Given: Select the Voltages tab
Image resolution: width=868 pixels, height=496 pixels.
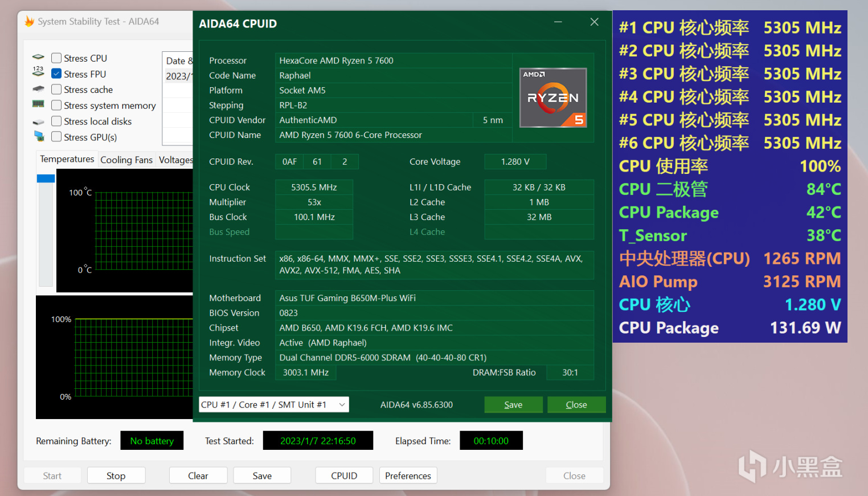Looking at the screenshot, I should 175,160.
